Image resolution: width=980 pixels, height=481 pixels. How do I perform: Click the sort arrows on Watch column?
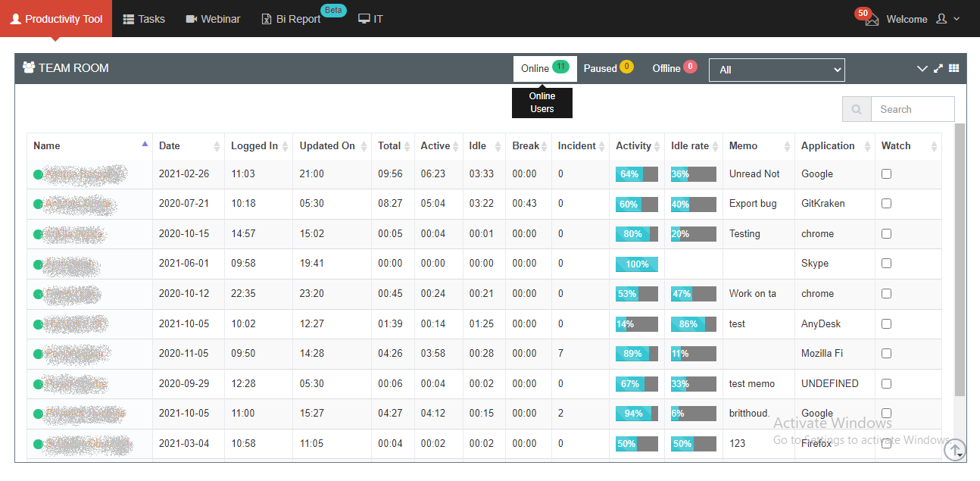tap(934, 146)
